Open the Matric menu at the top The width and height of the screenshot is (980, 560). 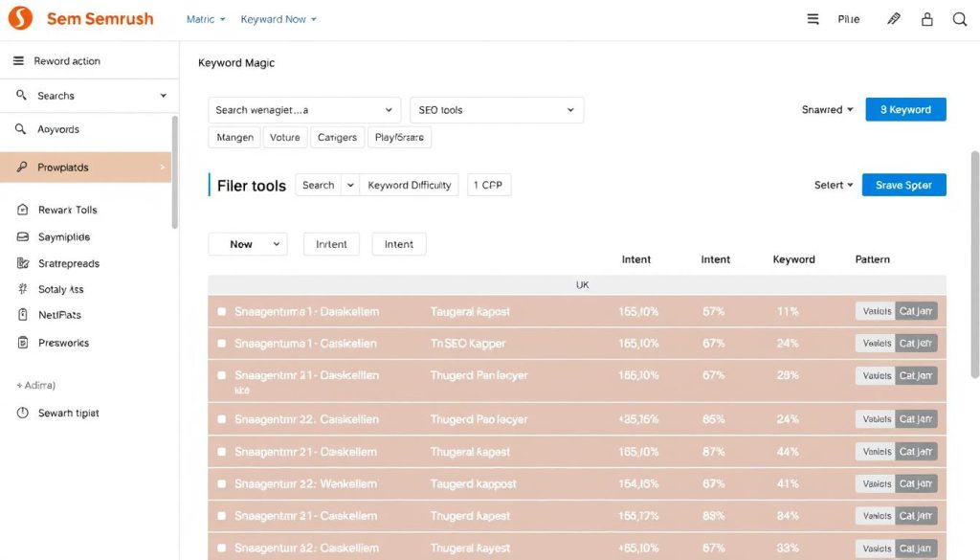(206, 18)
